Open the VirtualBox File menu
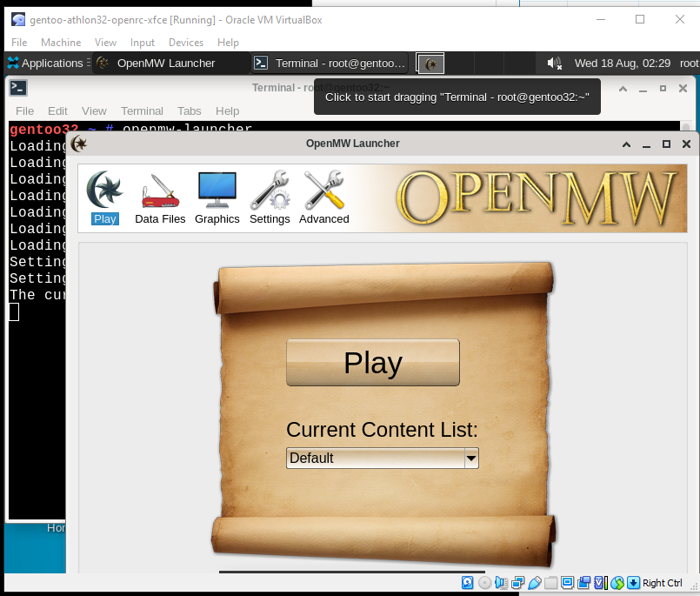The width and height of the screenshot is (700, 596). tap(19, 43)
